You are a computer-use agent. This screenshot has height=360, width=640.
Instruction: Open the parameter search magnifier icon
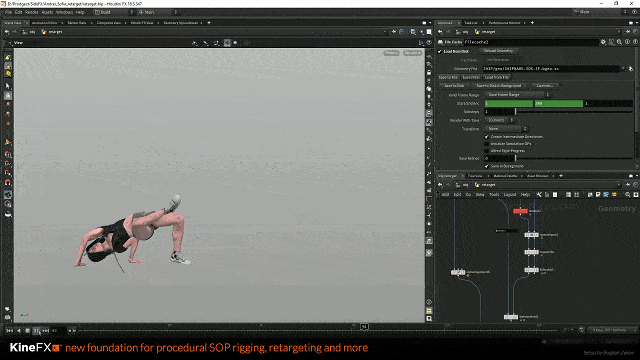pos(619,42)
